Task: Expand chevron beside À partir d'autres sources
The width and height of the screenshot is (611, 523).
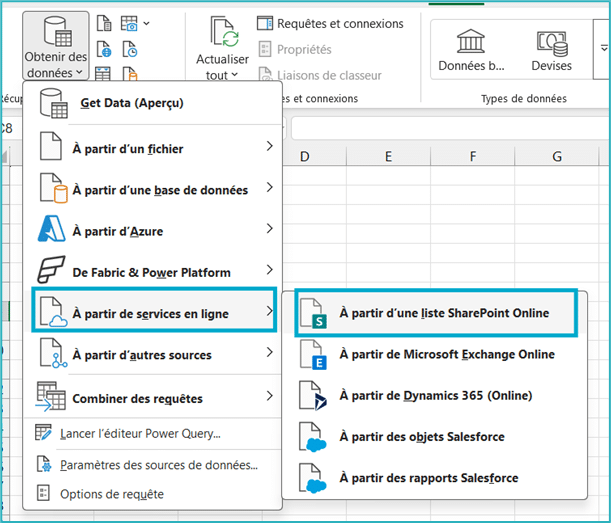Action: coord(270,352)
